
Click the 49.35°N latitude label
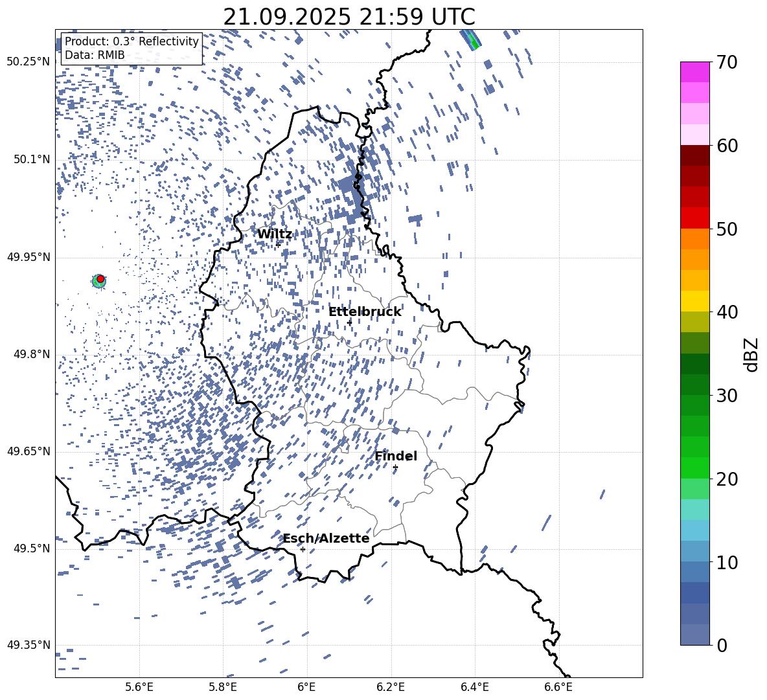(x=29, y=645)
